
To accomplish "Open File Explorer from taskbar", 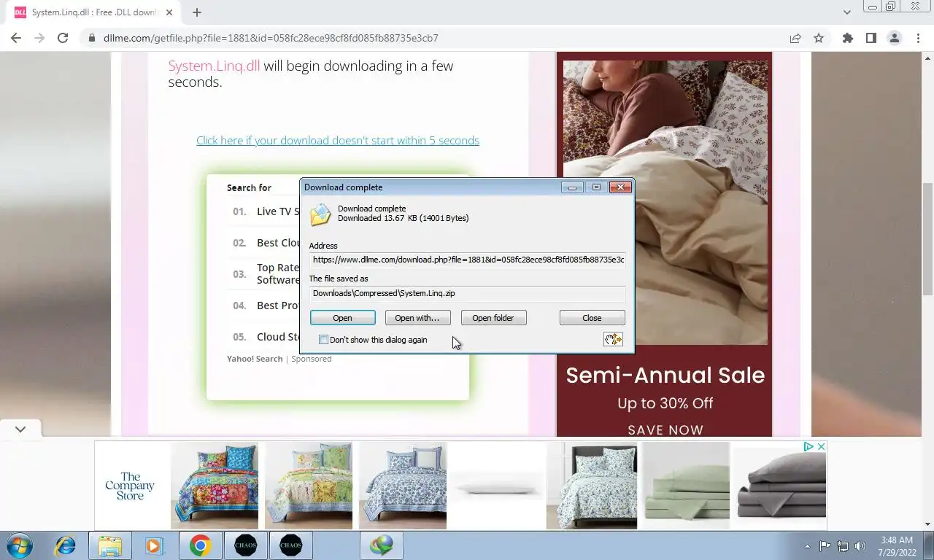I will tap(110, 545).
